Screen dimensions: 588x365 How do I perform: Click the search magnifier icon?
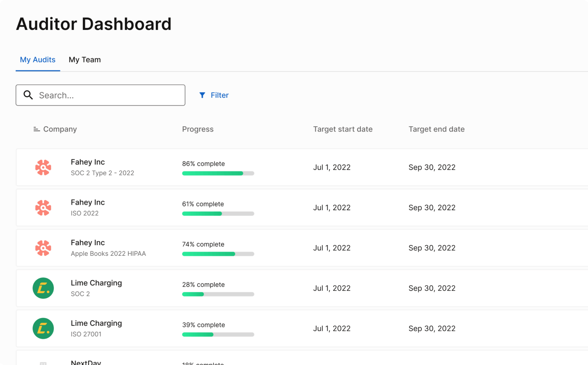[x=28, y=95]
